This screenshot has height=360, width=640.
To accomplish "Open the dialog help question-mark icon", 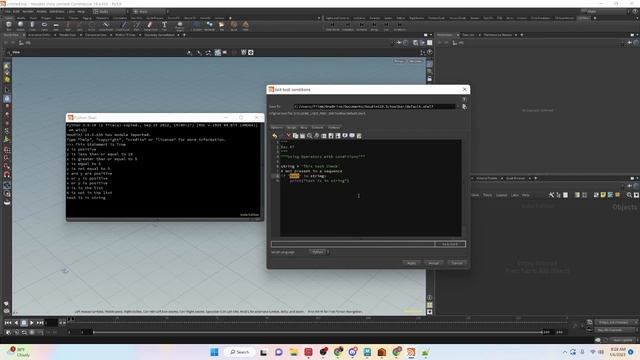I will [464, 99].
